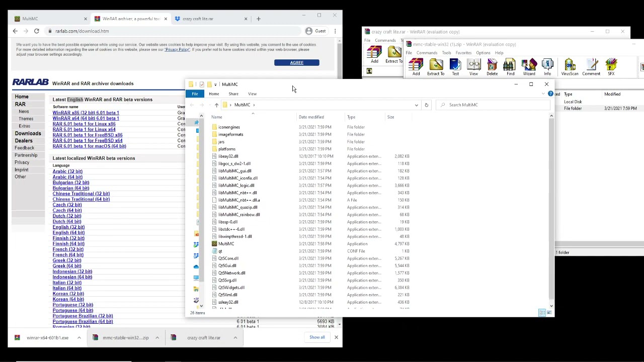Click RAR 6.01 beta 1 for macOS link

[89, 146]
